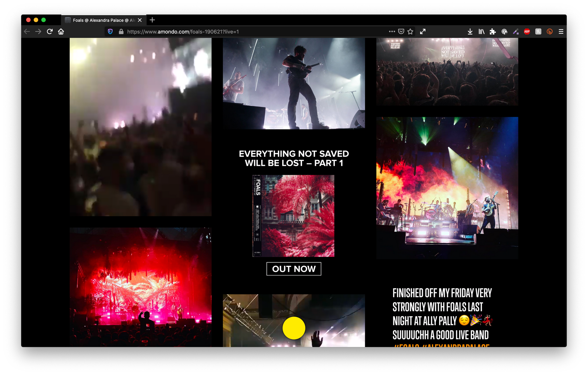
Task: Open the blurry crowd video tile
Action: [x=141, y=127]
